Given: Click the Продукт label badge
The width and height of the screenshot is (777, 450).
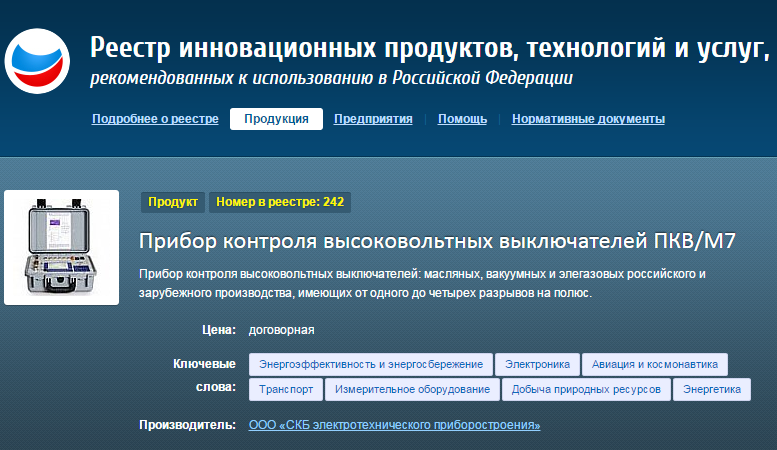Looking at the screenshot, I should pos(173,202).
